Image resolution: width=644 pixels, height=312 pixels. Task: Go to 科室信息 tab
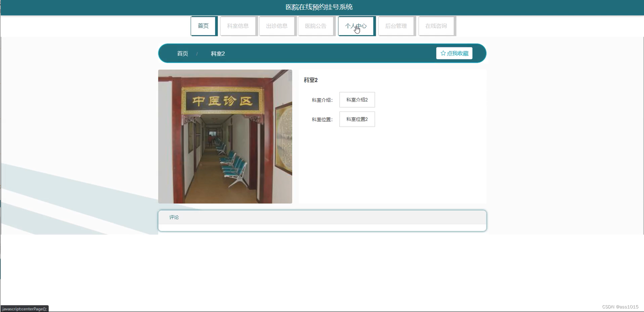(x=239, y=26)
